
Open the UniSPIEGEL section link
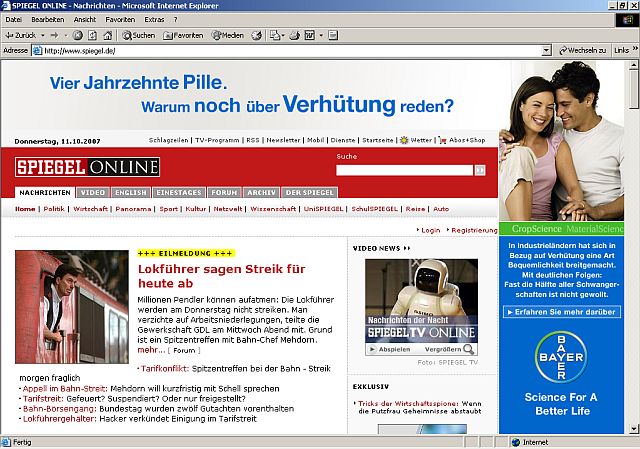[x=323, y=209]
